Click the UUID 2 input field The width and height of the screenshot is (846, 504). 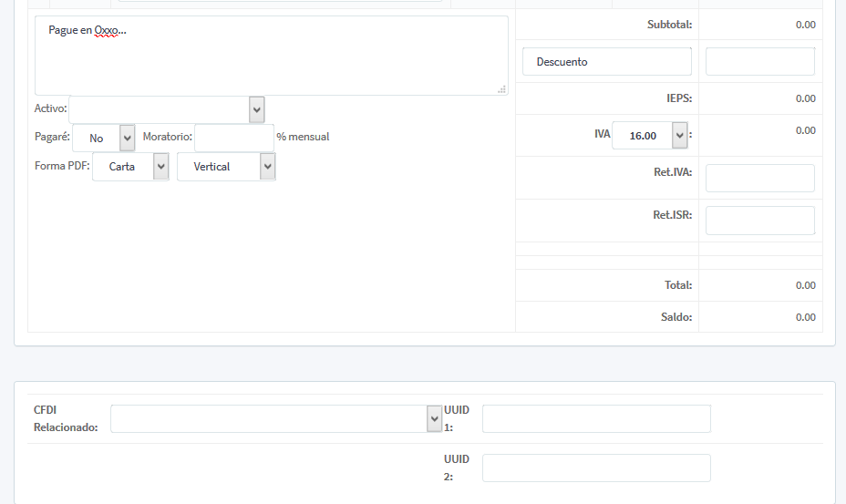click(x=596, y=468)
